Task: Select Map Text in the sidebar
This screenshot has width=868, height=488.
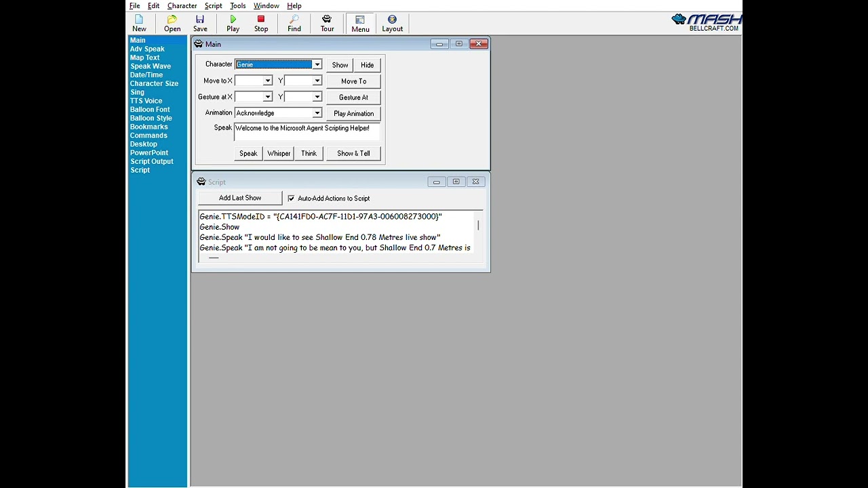Action: pos(145,58)
